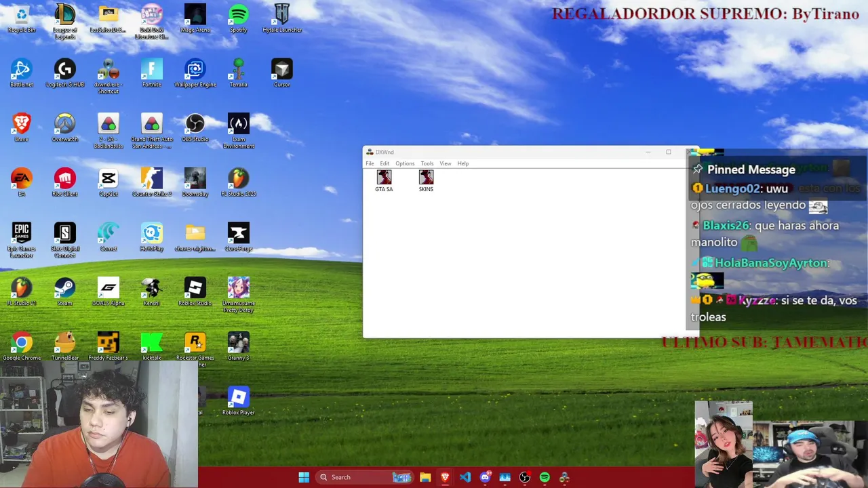Screen dimensions: 868x488
Task: Open File Explorer from the taskbar
Action: click(425, 477)
